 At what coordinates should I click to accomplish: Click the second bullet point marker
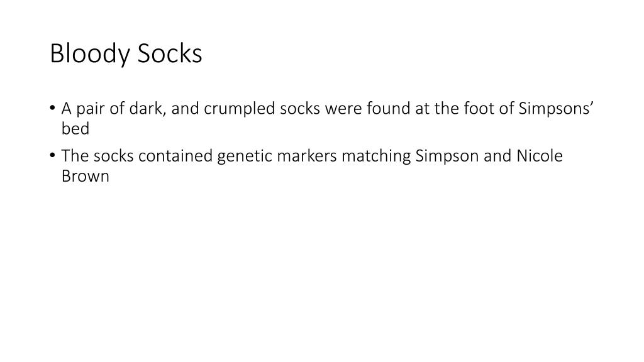tap(52, 156)
